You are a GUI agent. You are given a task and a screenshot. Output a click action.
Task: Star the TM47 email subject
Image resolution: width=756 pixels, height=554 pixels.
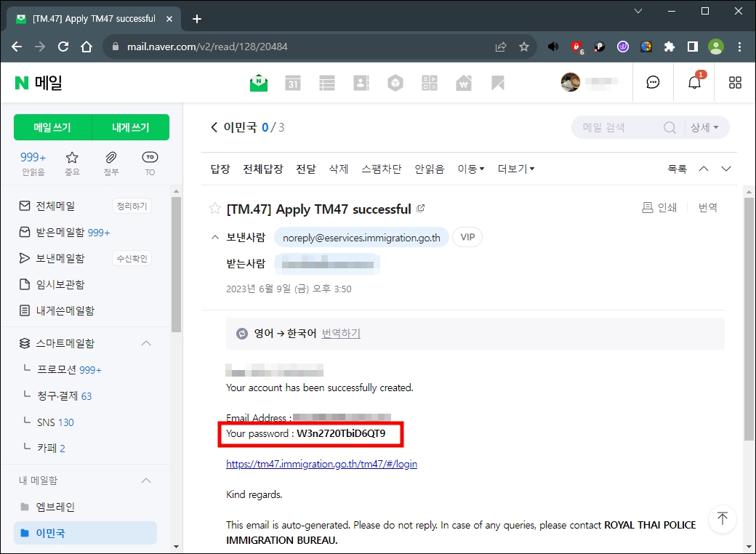pos(214,208)
